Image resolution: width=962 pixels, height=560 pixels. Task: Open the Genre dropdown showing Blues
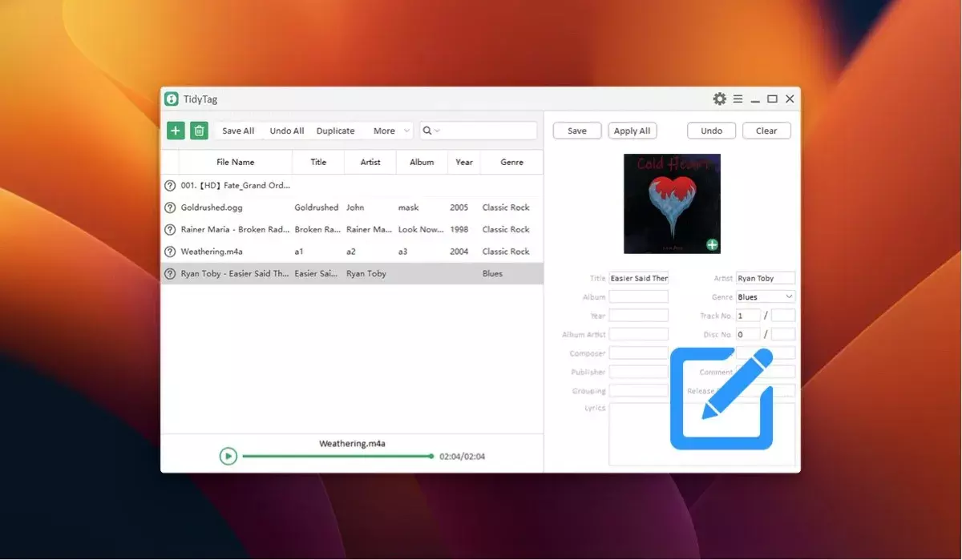pyautogui.click(x=766, y=296)
